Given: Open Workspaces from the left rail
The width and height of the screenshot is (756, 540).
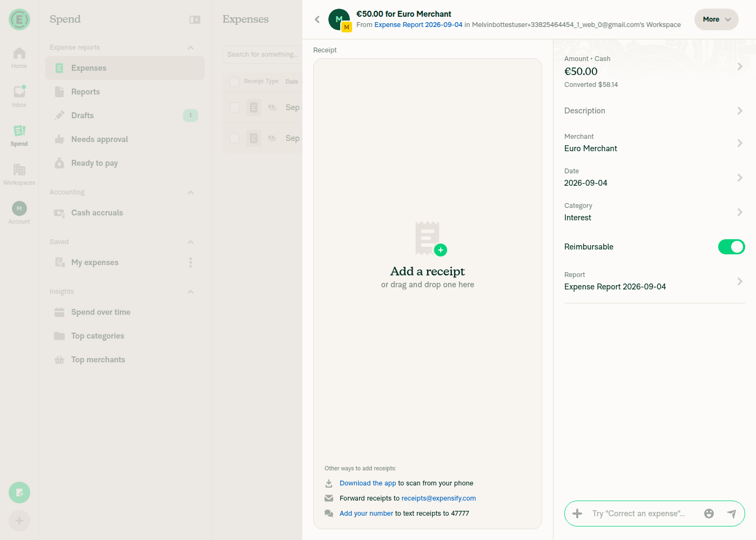Looking at the screenshot, I should pos(19,174).
